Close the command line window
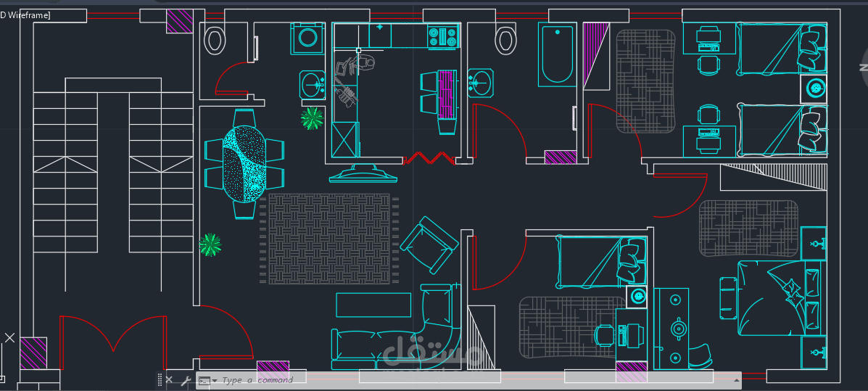The width and height of the screenshot is (868, 391). [x=169, y=380]
